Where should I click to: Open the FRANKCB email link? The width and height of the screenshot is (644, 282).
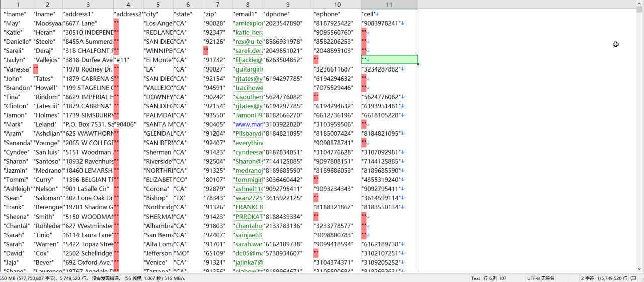click(249, 207)
